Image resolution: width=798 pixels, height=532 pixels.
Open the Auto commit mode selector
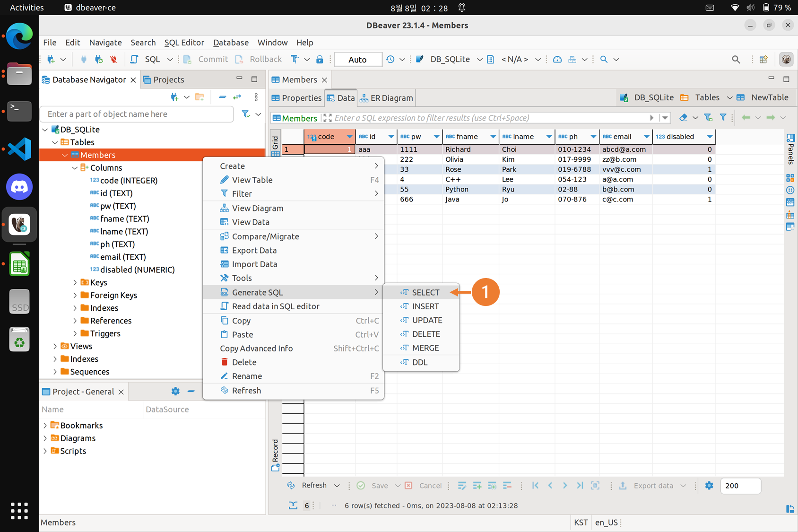point(358,59)
